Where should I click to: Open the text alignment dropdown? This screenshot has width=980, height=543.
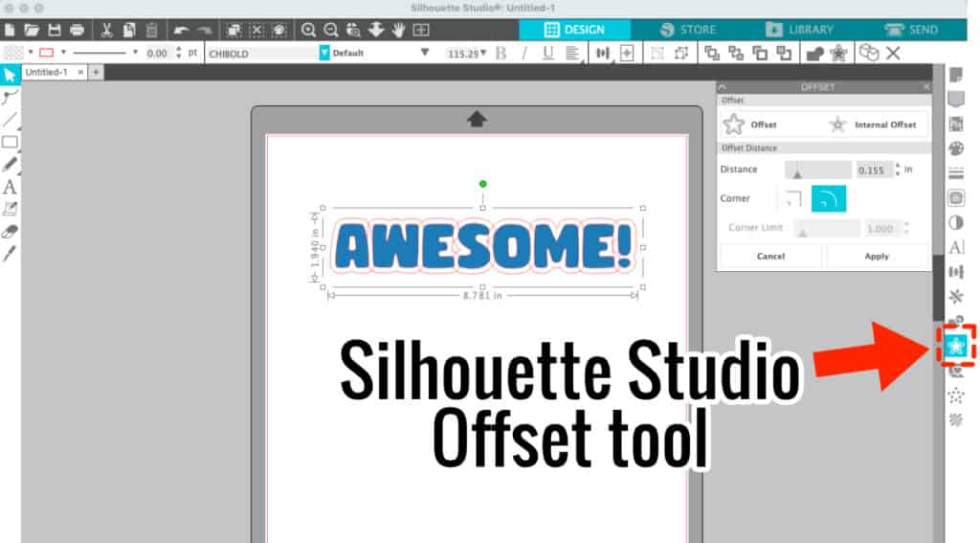tap(573, 54)
